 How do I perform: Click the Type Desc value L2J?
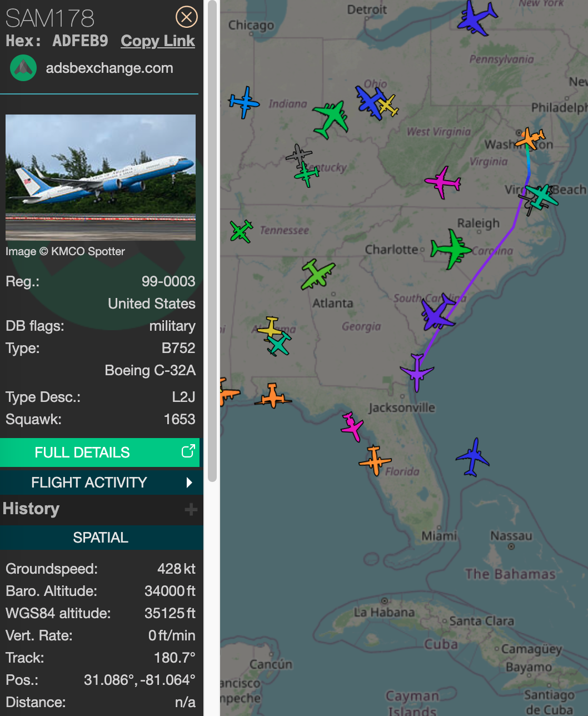[183, 397]
